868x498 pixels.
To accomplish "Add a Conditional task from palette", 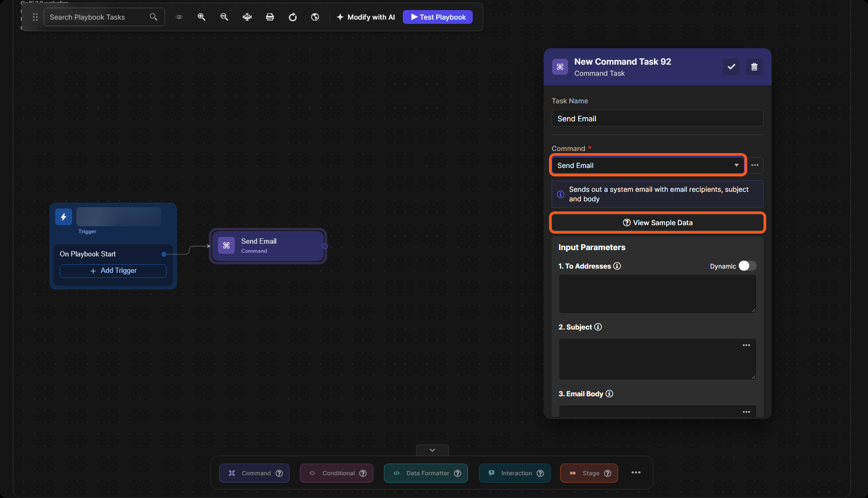I will (336, 473).
